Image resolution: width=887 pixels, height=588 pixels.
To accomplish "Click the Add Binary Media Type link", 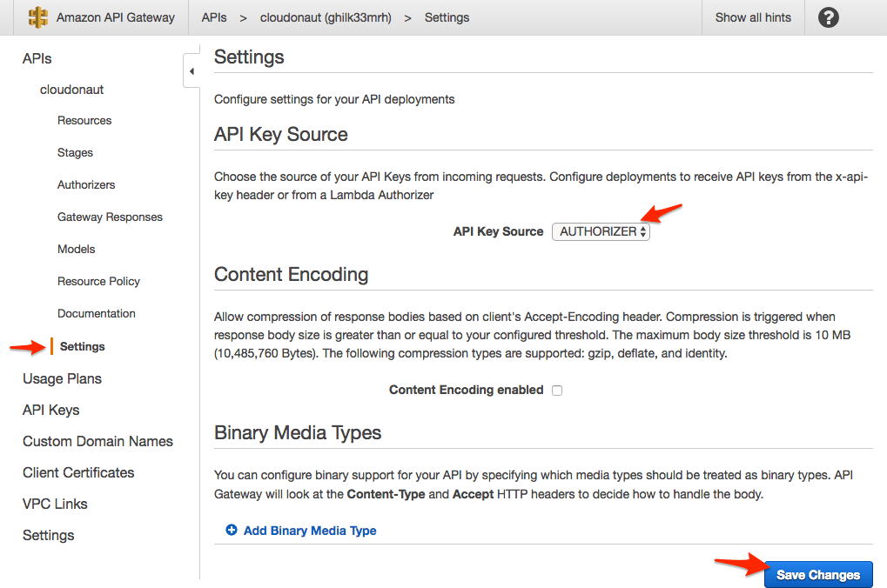I will (310, 531).
